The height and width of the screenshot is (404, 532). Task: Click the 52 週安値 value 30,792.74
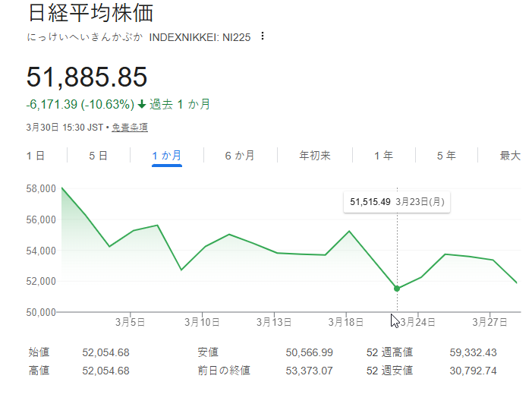[x=474, y=371]
